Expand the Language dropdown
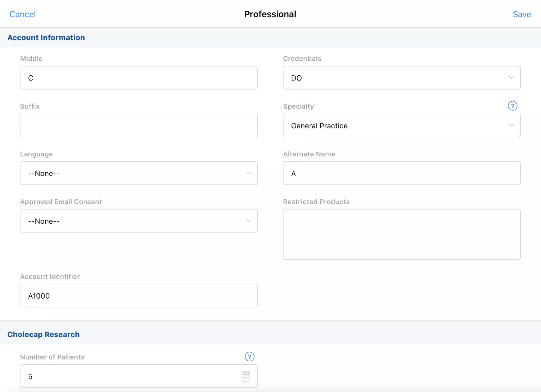The width and height of the screenshot is (541, 392). pos(139,173)
